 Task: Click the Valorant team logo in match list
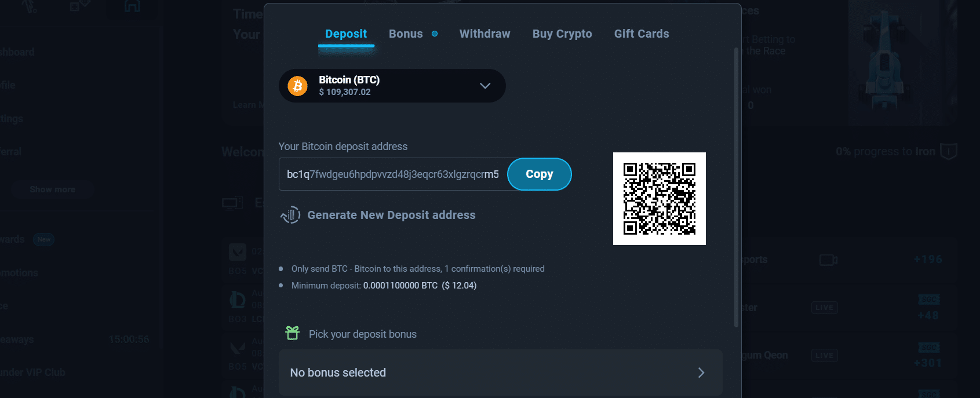pyautogui.click(x=238, y=251)
